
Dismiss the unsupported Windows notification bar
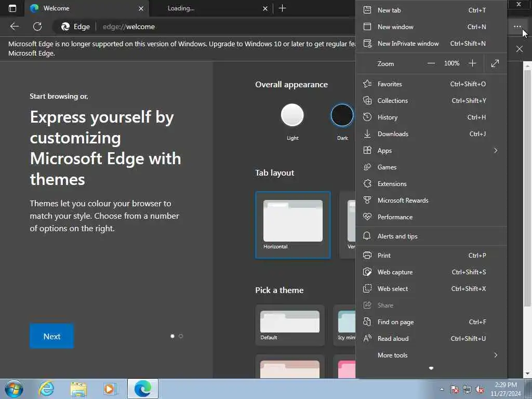pyautogui.click(x=519, y=49)
